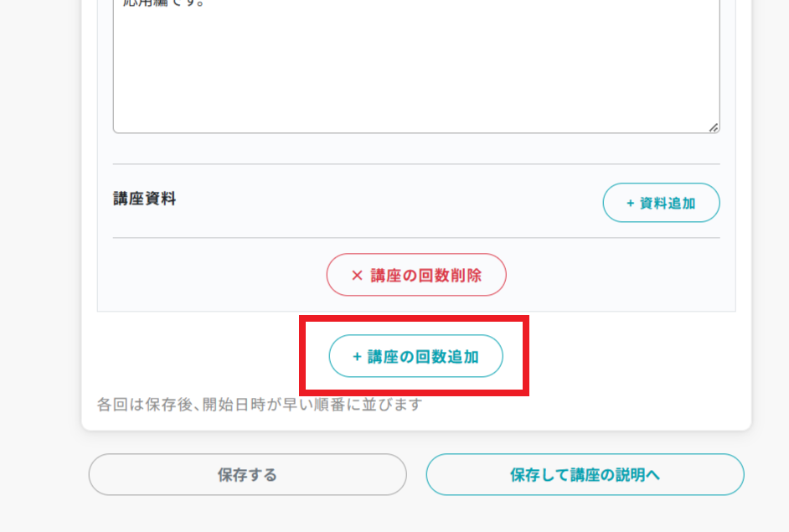This screenshot has width=789, height=532.
Task: Add a course material with 資料追加
Action: coord(661,203)
